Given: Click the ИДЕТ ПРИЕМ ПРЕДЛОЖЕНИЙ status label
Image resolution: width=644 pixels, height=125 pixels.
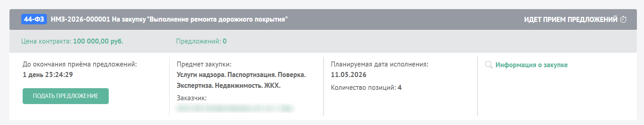Looking at the screenshot, I should pyautogui.click(x=571, y=20).
